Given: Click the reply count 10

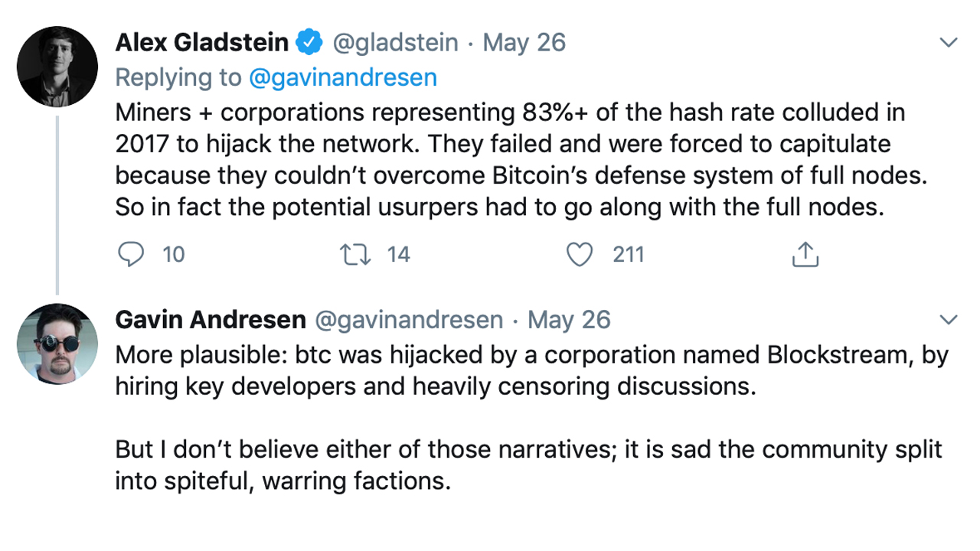Looking at the screenshot, I should [174, 254].
